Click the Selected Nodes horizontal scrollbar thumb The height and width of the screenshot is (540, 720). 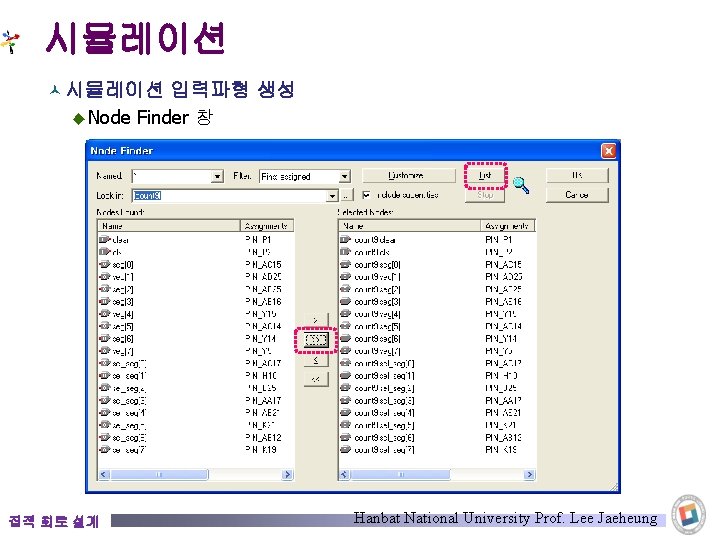pyautogui.click(x=400, y=474)
